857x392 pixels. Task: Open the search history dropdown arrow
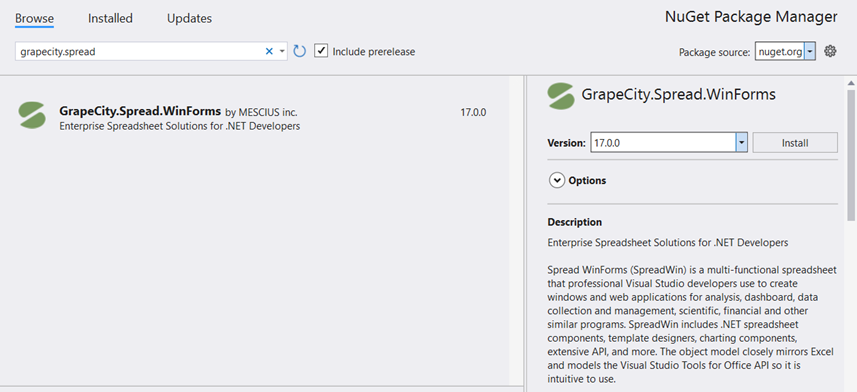coord(282,51)
